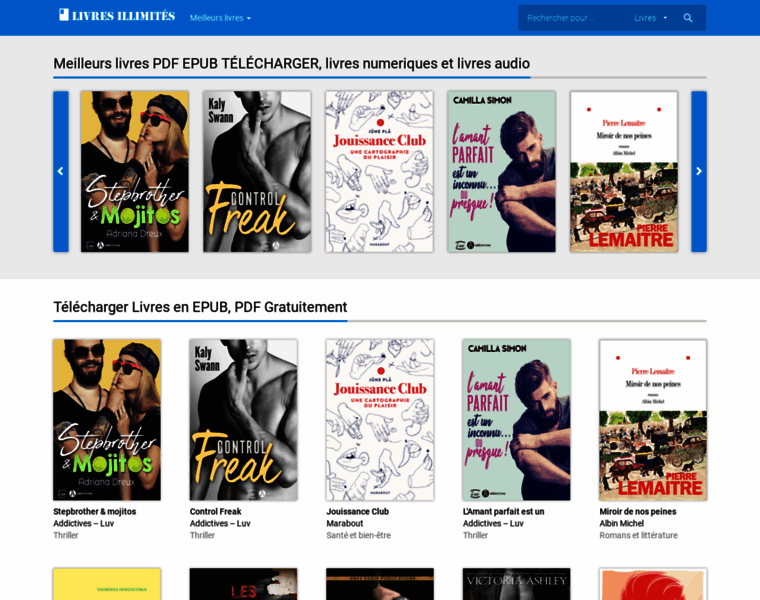Focus the Rechercher pour search field
The image size is (760, 600).
point(574,18)
